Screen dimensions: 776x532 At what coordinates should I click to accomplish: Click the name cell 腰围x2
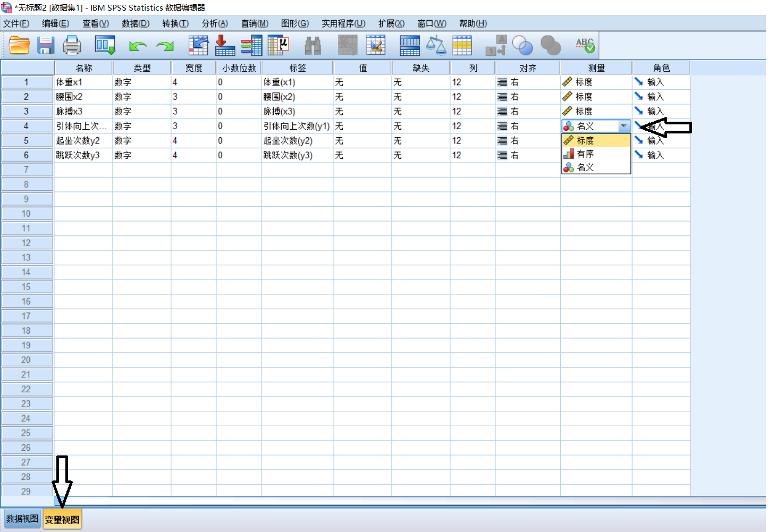pyautogui.click(x=83, y=97)
